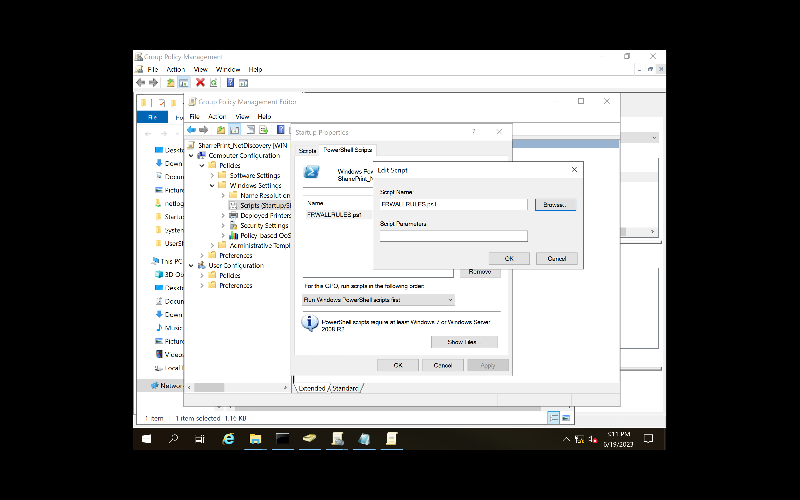
Task: Click Back arrow in Group Policy Management toolbar
Action: coord(141,83)
